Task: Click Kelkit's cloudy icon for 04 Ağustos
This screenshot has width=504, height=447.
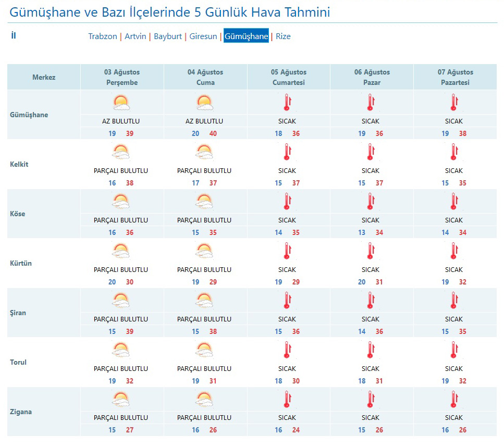Action: pyautogui.click(x=204, y=152)
